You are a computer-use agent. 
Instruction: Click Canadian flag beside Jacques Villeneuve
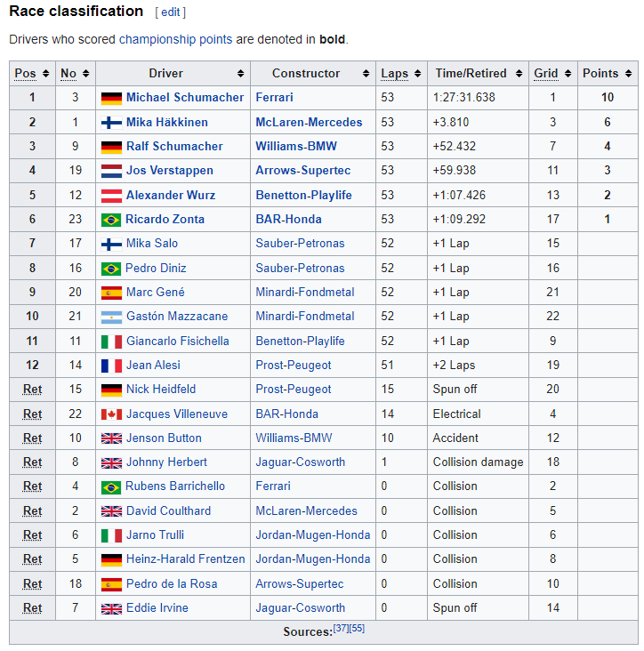pyautogui.click(x=112, y=414)
